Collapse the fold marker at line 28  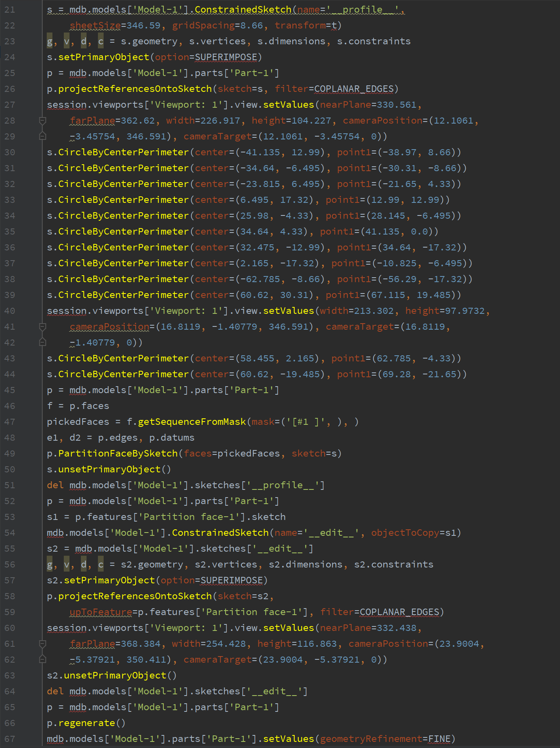click(x=42, y=120)
